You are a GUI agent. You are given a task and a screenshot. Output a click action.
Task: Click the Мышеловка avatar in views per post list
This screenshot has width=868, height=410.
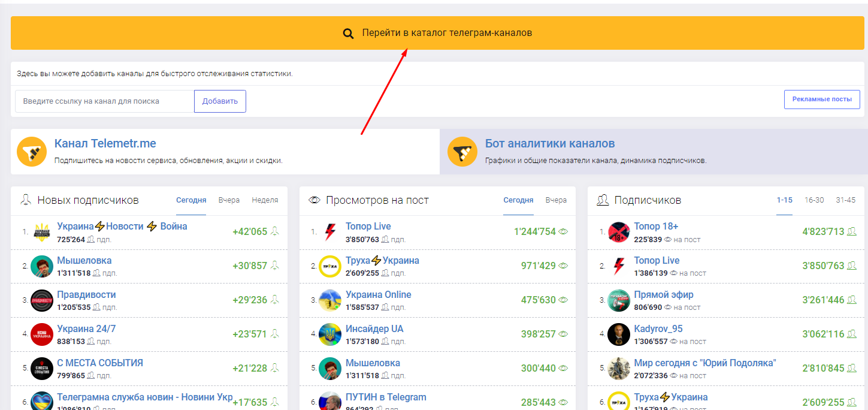click(330, 369)
